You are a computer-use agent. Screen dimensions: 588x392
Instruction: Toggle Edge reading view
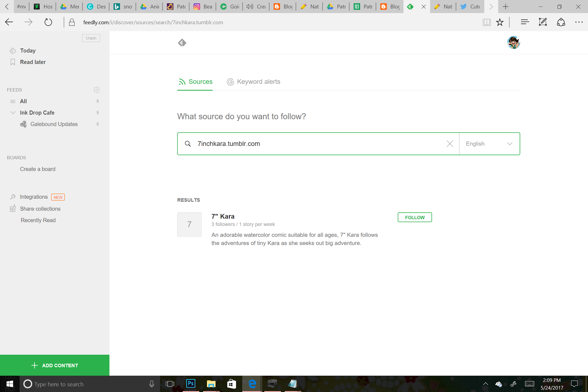(487, 22)
